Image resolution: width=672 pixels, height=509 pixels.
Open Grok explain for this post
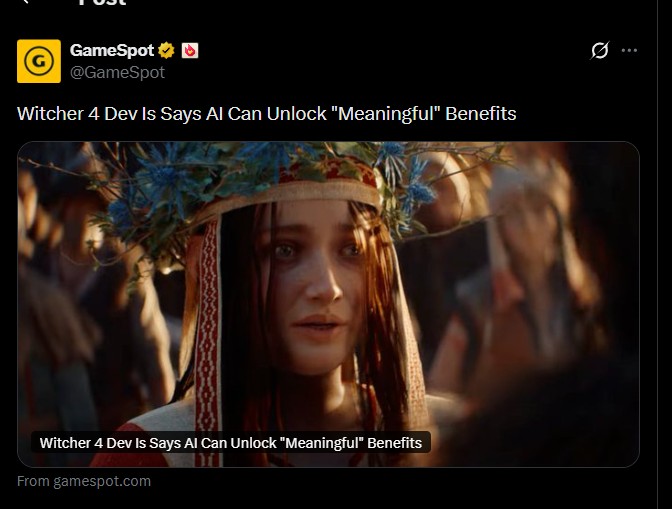tap(600, 50)
